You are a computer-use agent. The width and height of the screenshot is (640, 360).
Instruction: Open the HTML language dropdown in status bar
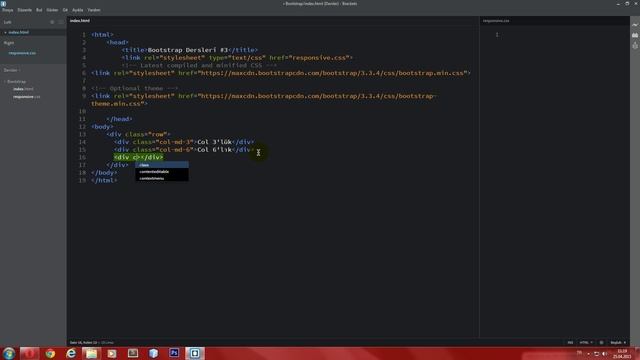(586, 342)
